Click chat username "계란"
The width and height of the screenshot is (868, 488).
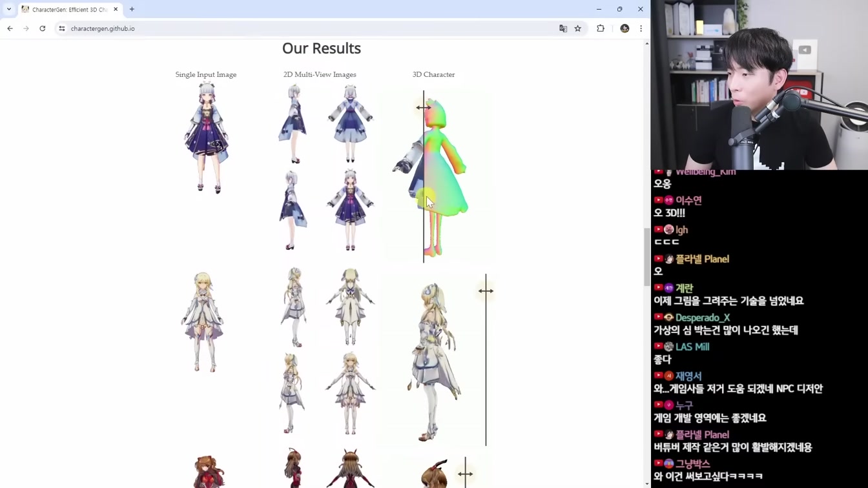(684, 289)
